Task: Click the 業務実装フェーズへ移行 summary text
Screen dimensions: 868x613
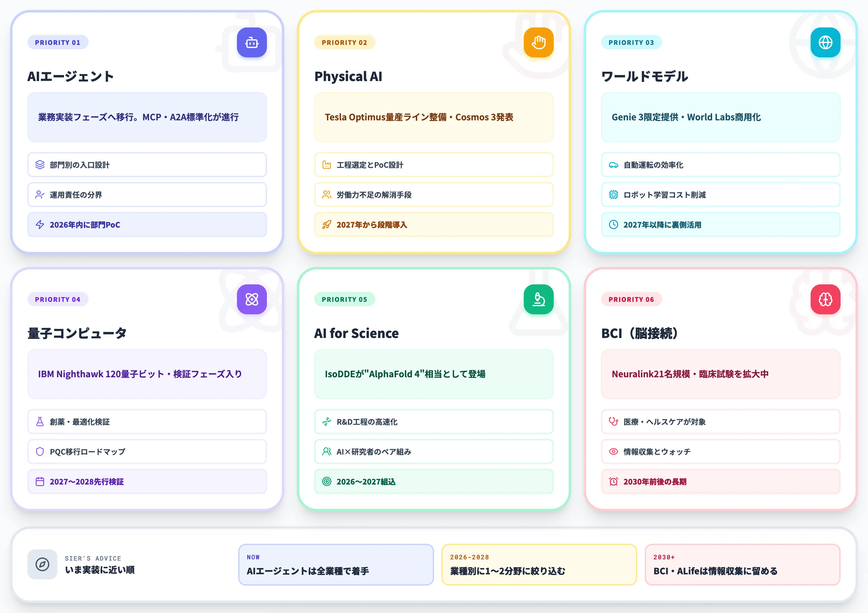Action: pos(138,117)
